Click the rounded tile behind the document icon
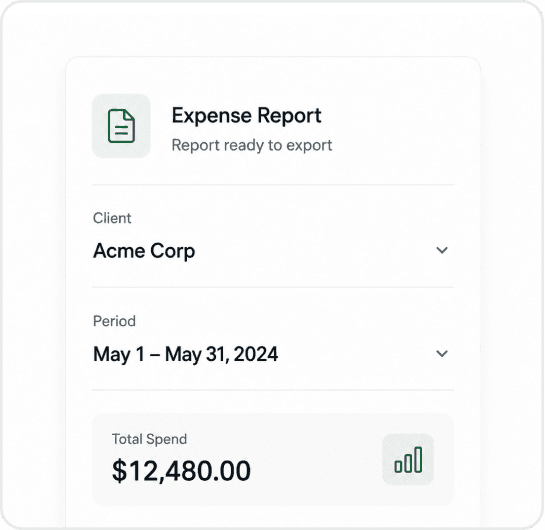 [x=121, y=126]
